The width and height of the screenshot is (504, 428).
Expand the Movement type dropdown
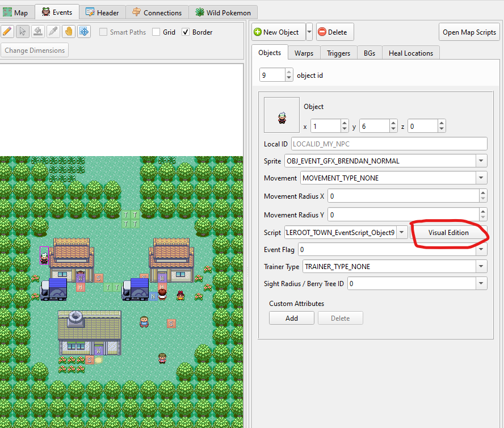pos(481,178)
